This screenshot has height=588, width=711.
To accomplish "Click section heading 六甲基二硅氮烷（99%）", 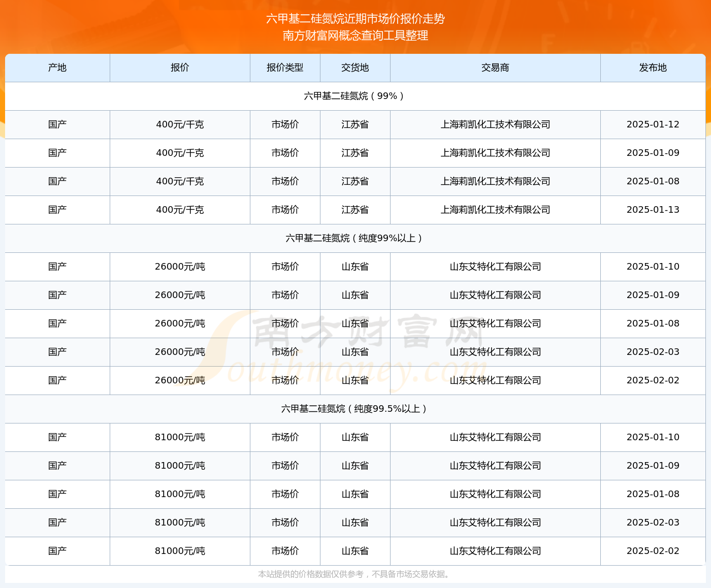I will tap(355, 96).
